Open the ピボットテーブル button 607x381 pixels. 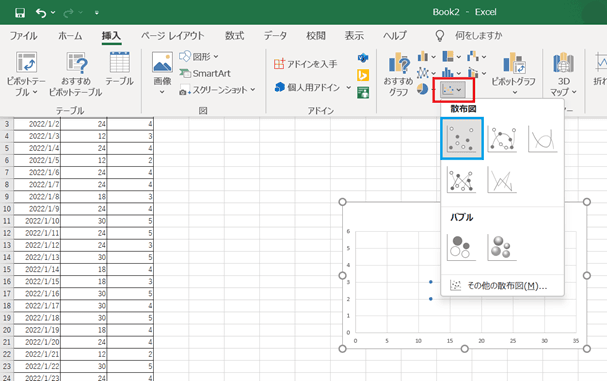(26, 74)
